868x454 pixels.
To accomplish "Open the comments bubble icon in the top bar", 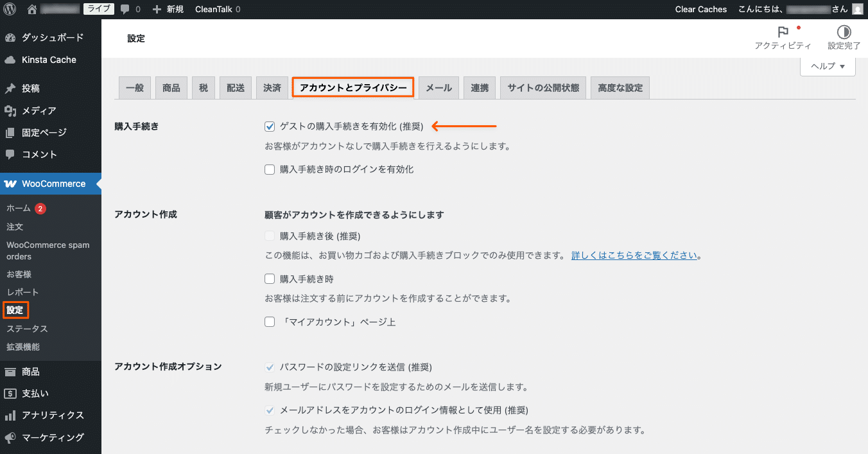I will click(126, 9).
